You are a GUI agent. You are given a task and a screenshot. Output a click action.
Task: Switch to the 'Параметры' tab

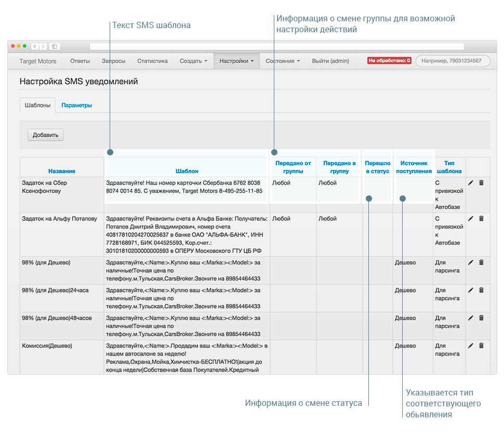coord(76,105)
